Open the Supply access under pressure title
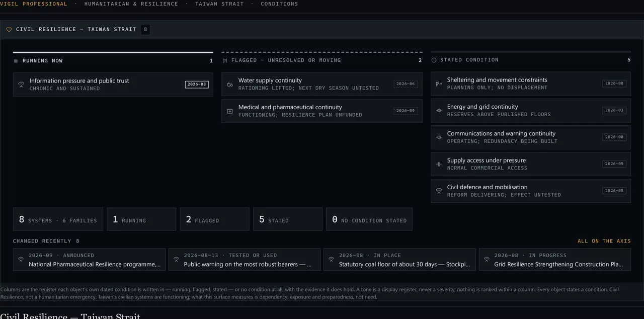The width and height of the screenshot is (644, 319). coord(487,160)
